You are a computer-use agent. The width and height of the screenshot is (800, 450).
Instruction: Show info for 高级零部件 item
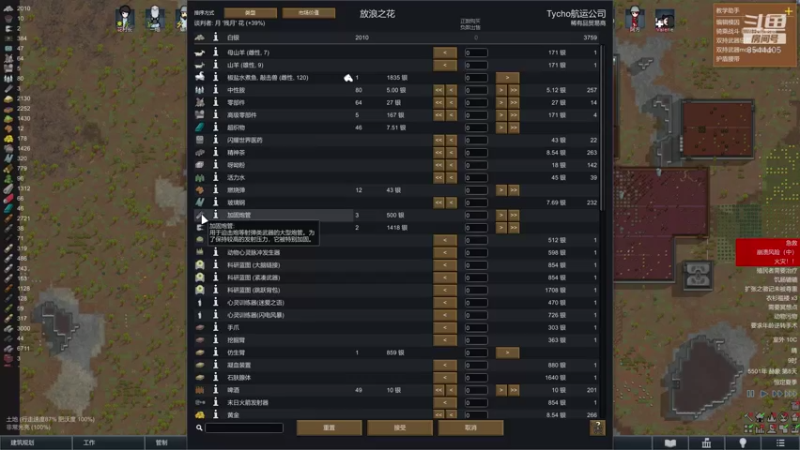tap(215, 115)
